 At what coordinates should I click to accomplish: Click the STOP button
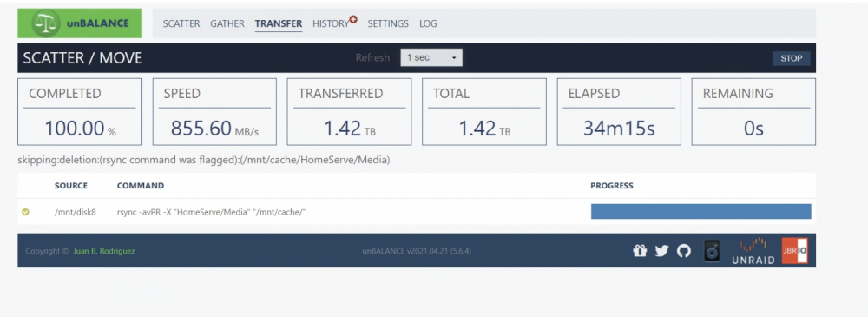[792, 58]
